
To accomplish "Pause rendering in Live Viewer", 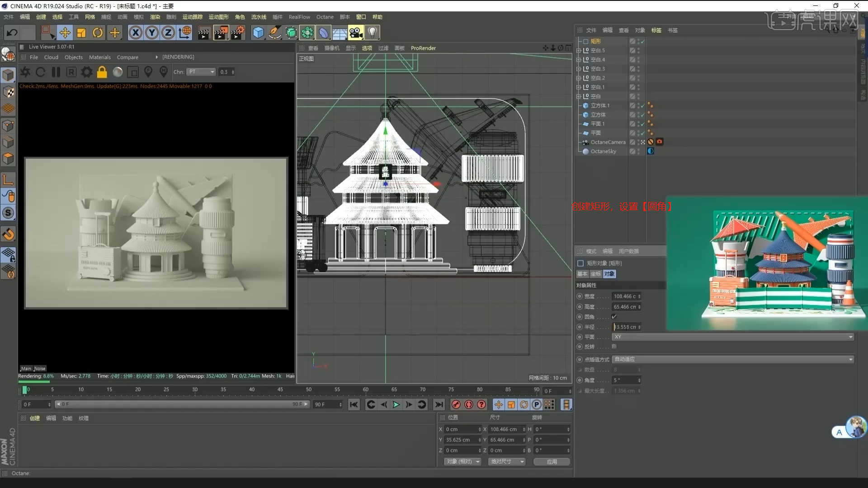I will pos(56,72).
